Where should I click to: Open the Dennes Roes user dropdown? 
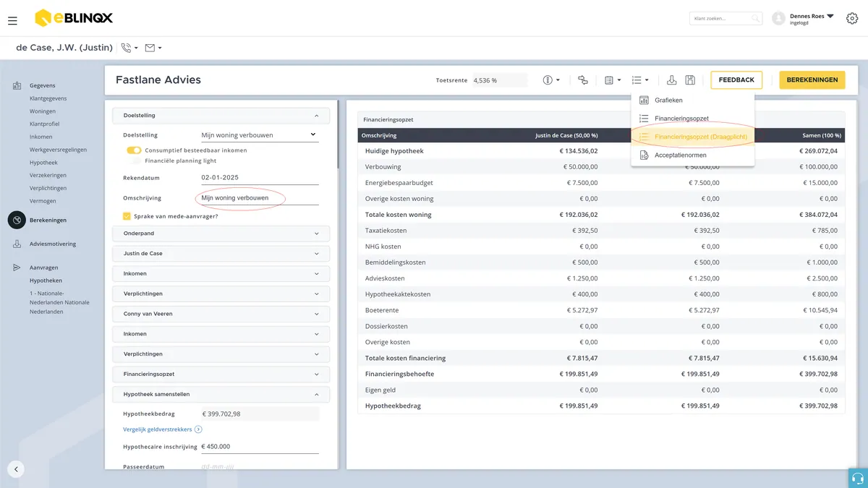812,19
